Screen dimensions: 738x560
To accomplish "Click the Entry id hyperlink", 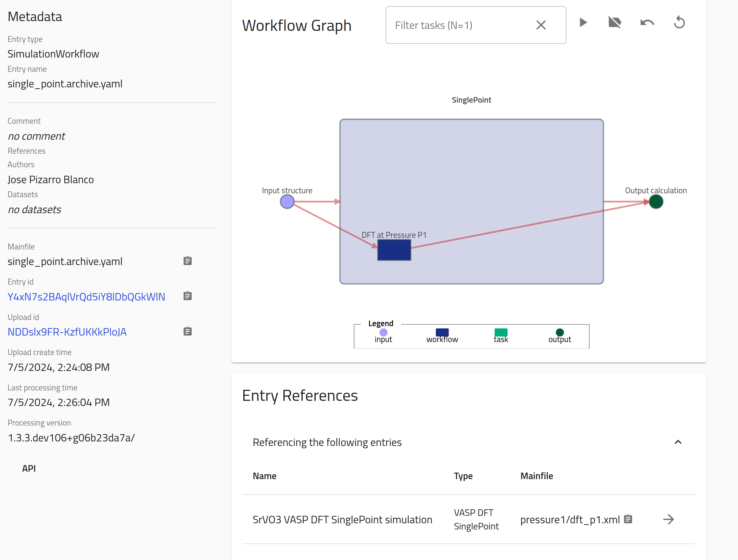I will click(86, 296).
